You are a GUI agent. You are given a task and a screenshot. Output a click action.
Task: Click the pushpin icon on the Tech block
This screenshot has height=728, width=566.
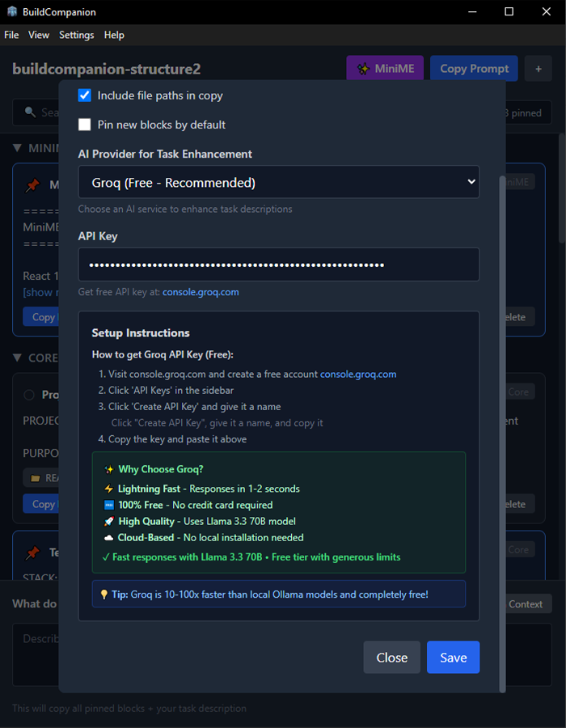(32, 553)
